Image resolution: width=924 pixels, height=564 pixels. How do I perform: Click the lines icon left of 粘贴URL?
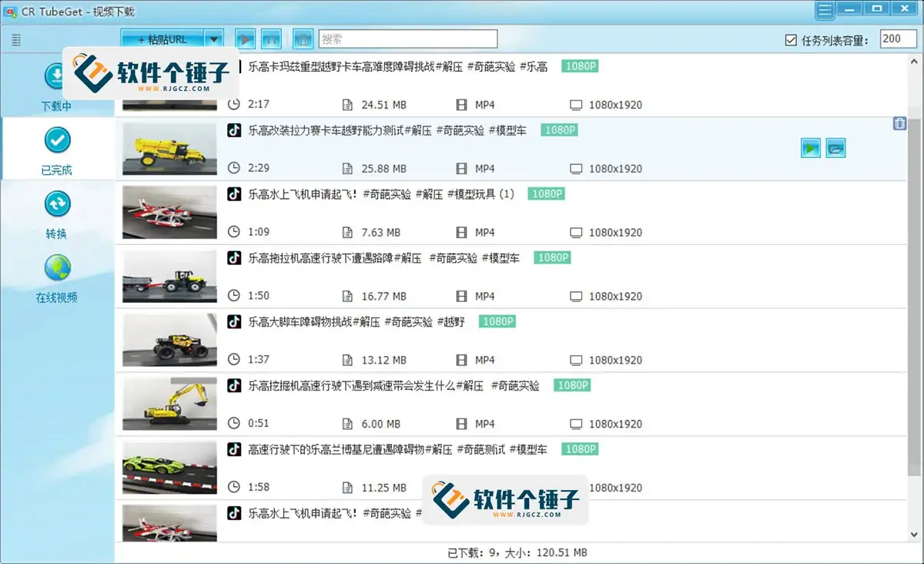17,40
